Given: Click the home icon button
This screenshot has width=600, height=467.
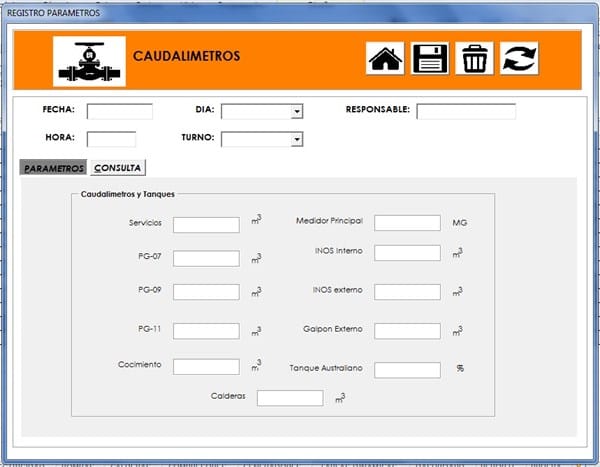Looking at the screenshot, I should click(385, 58).
